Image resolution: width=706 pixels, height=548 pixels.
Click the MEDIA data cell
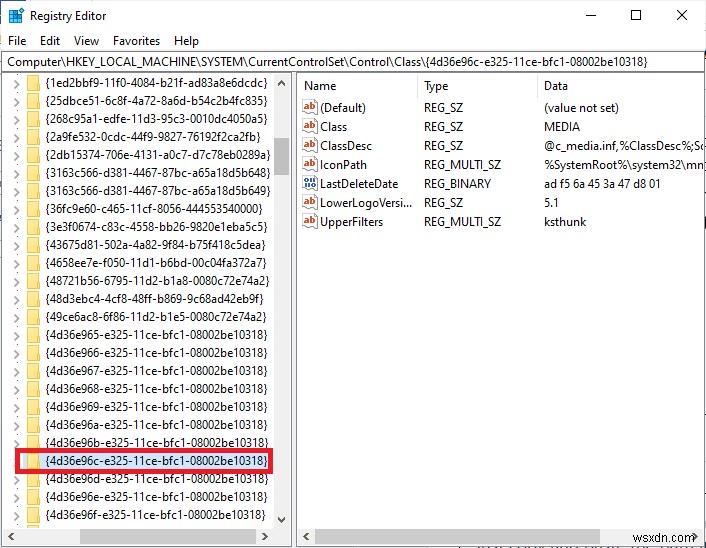pos(561,127)
